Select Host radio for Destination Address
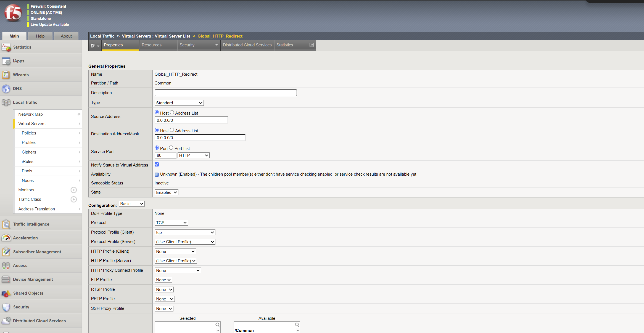The height and width of the screenshot is (333, 644). pos(157,130)
